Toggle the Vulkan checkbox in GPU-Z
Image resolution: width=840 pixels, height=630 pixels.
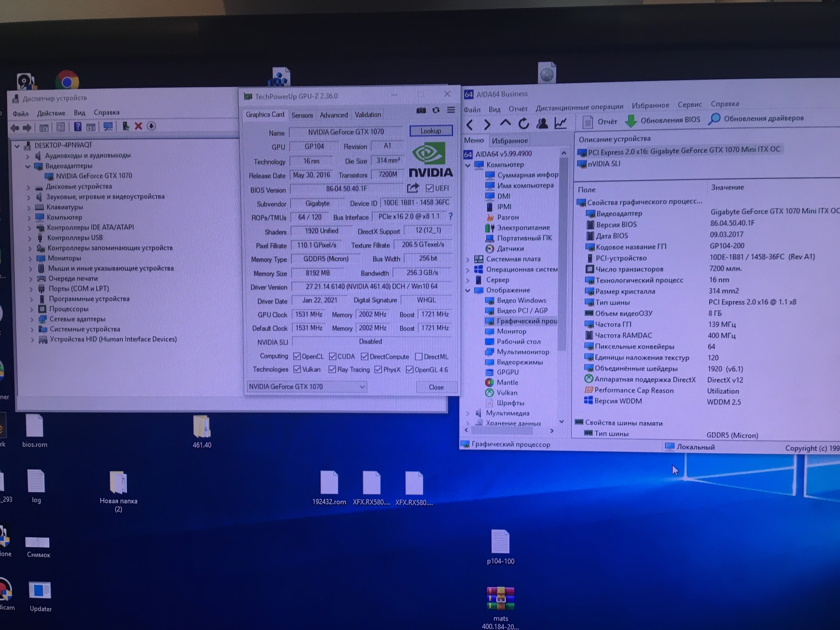click(x=297, y=369)
